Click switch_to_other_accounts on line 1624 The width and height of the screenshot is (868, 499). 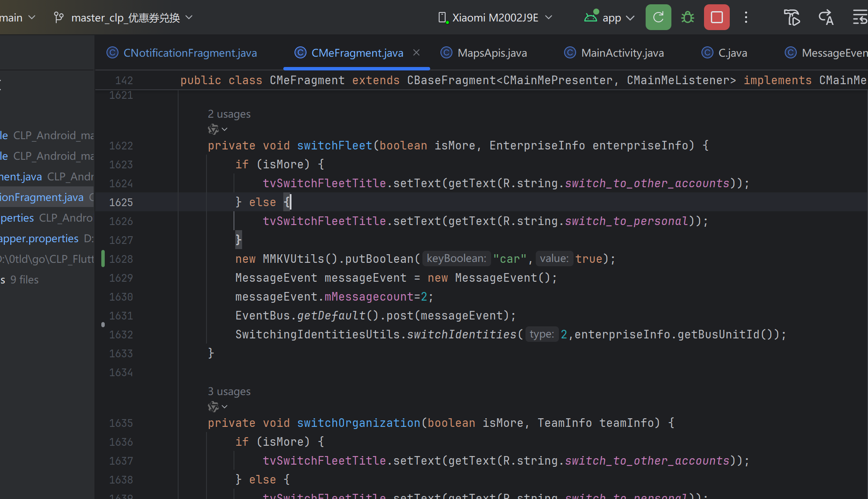point(647,183)
